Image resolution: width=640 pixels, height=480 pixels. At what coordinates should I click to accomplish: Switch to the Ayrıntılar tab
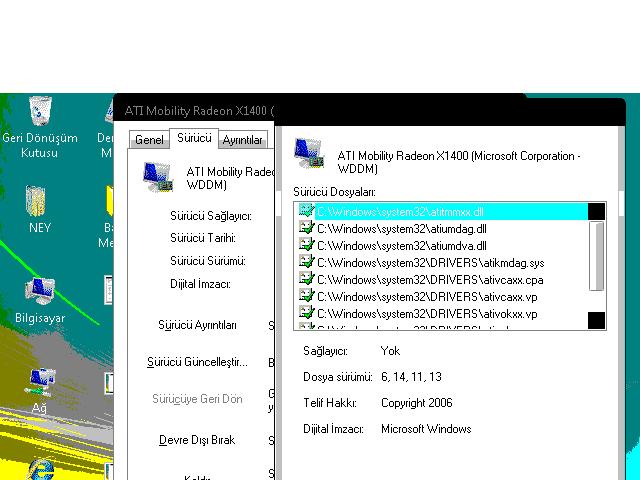242,140
